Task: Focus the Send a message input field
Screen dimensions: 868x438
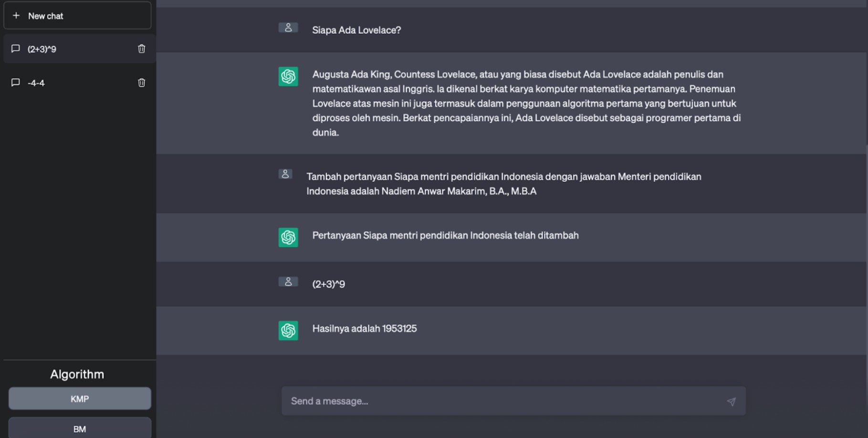Action: [506, 401]
